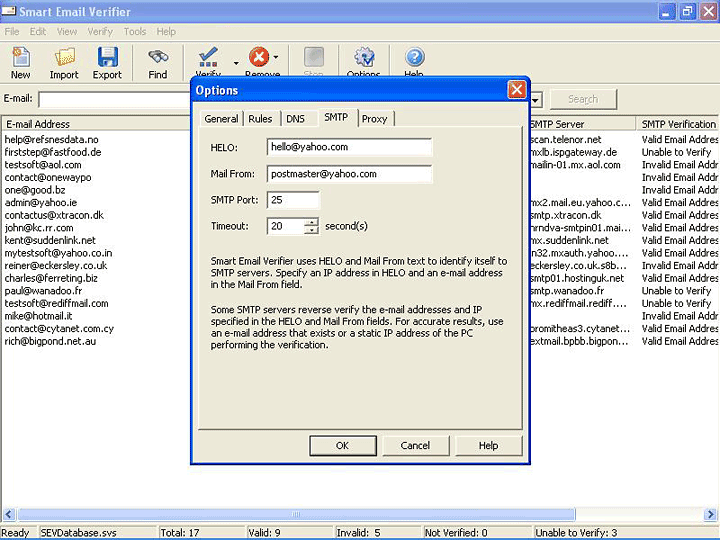
Task: Open the combo box left of Search
Action: tap(536, 100)
